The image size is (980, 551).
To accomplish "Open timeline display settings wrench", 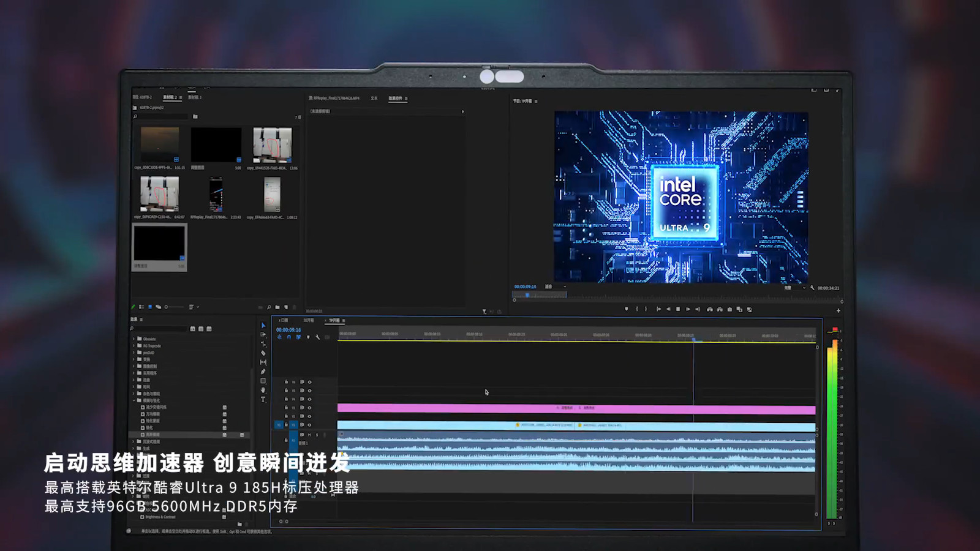I will click(317, 337).
